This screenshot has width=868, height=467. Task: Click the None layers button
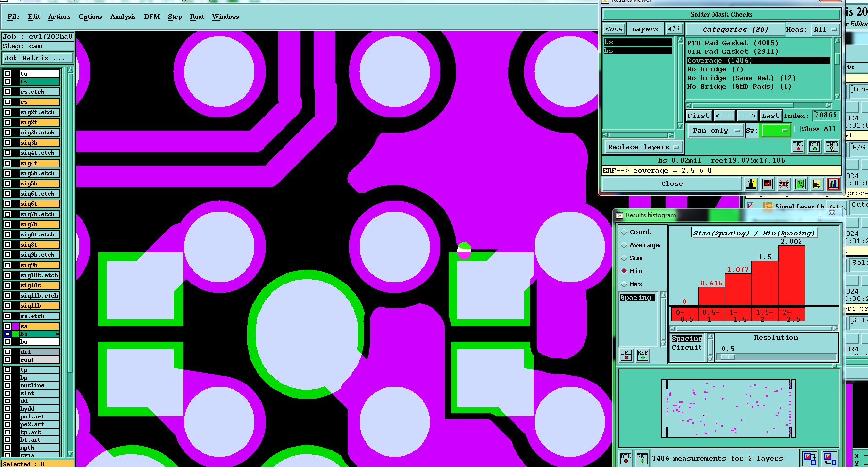click(614, 29)
